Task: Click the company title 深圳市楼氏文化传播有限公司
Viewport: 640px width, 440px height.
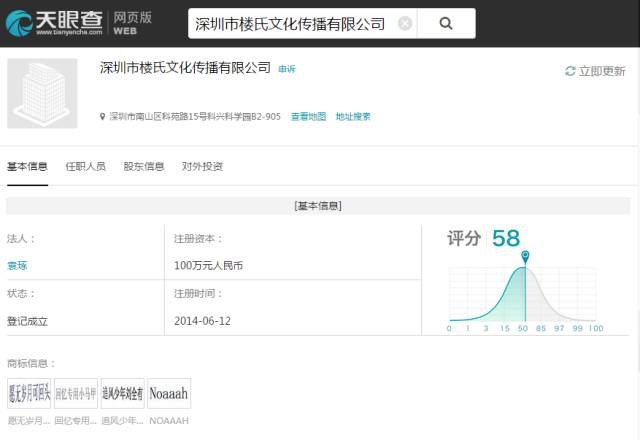Action: tap(185, 68)
